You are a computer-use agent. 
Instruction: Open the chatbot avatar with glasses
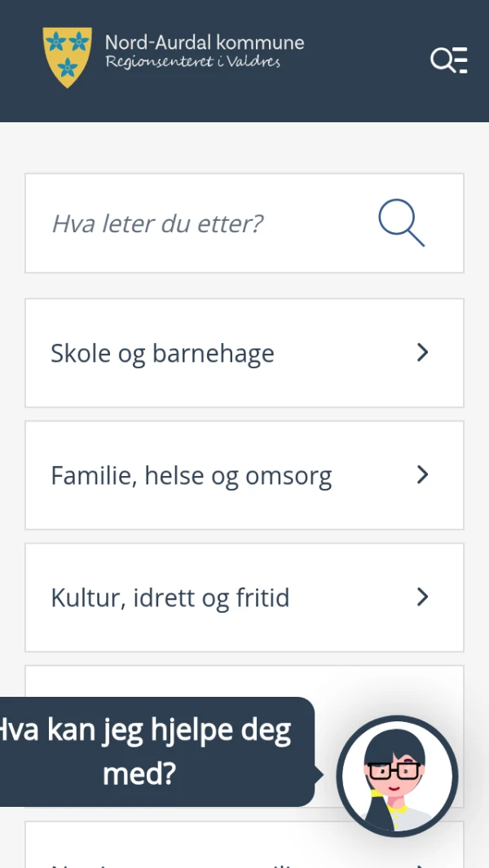pyautogui.click(x=398, y=776)
